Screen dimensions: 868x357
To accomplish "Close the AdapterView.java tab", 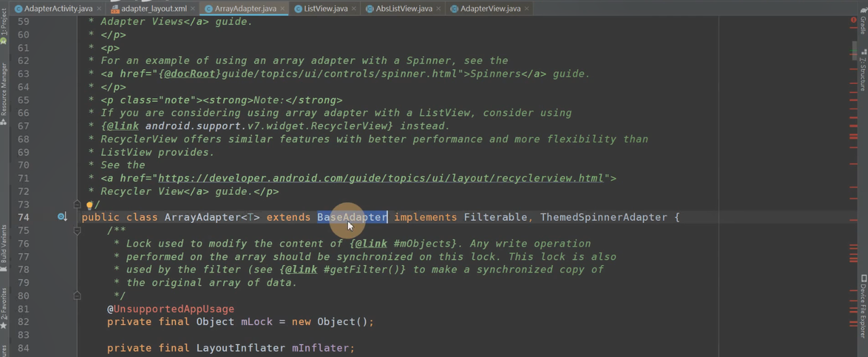I will point(526,9).
